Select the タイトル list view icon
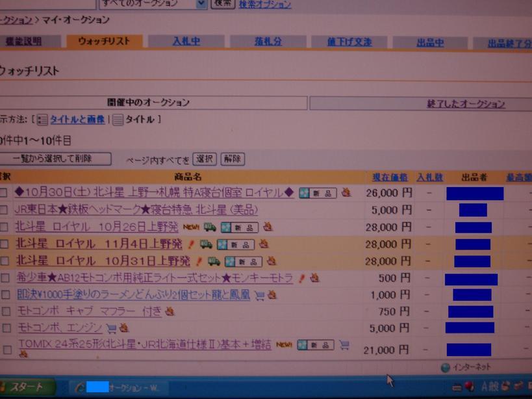The width and height of the screenshot is (532, 399). coord(118,120)
